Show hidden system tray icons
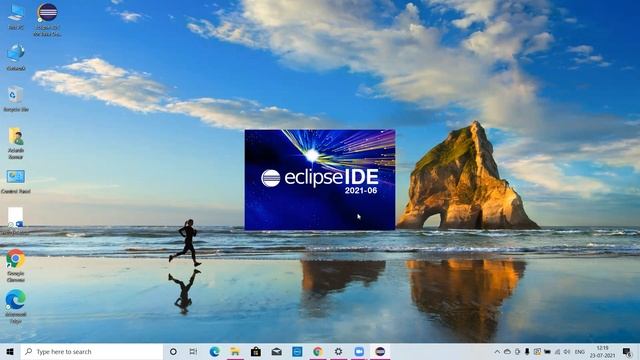Screen dimensions: 640x360 pos(497,351)
